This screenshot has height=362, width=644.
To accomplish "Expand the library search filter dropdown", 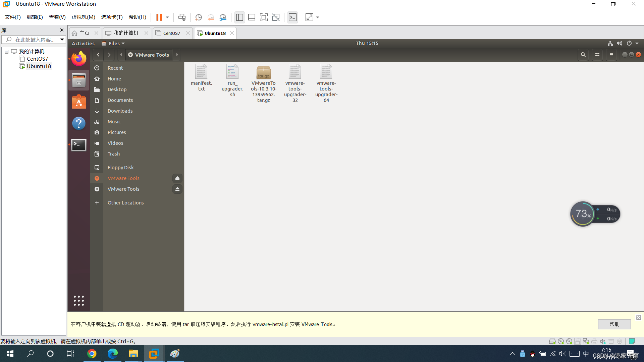I will pyautogui.click(x=62, y=39).
